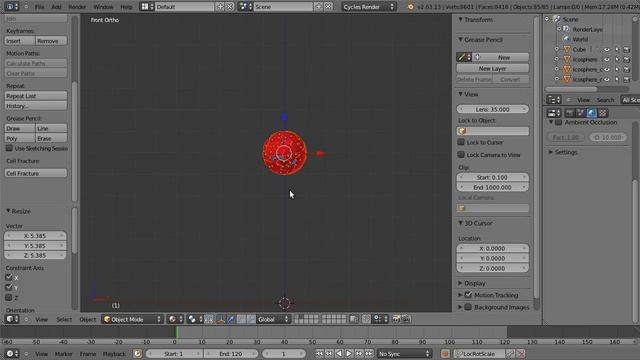
Task: Open the screen layout browser icon next to Default
Action: pos(147,7)
